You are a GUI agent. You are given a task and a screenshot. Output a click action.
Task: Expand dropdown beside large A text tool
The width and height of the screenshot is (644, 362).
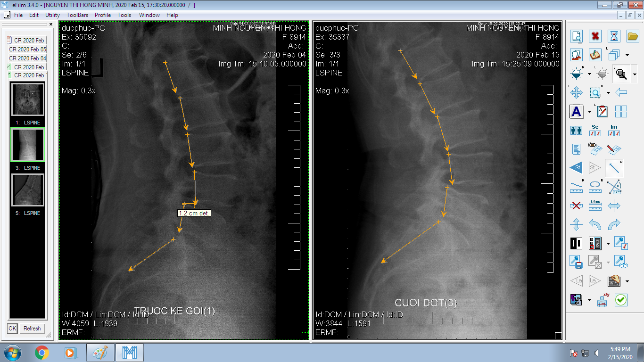[589, 112]
